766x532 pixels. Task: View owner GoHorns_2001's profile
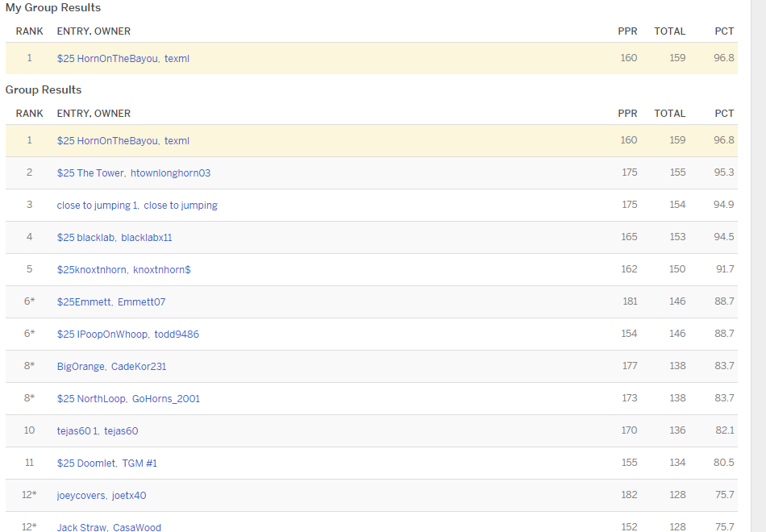[166, 399]
